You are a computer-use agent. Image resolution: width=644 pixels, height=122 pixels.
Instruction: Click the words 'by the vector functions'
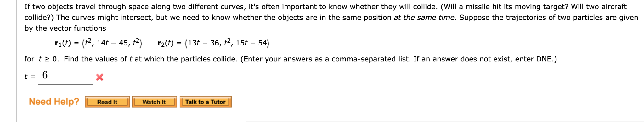(x=65, y=28)
